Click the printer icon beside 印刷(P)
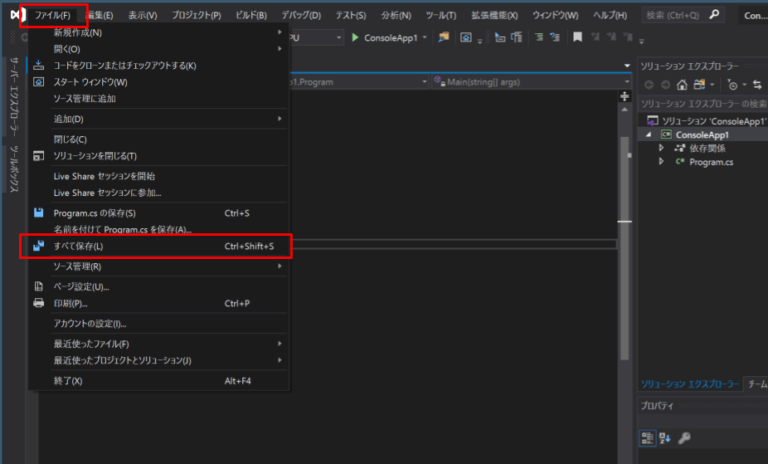The image size is (768, 464). pos(39,303)
